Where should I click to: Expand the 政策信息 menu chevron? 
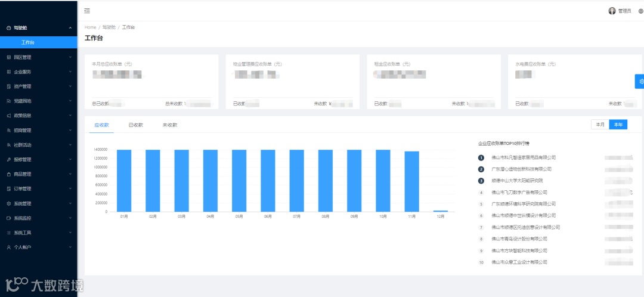pos(70,116)
